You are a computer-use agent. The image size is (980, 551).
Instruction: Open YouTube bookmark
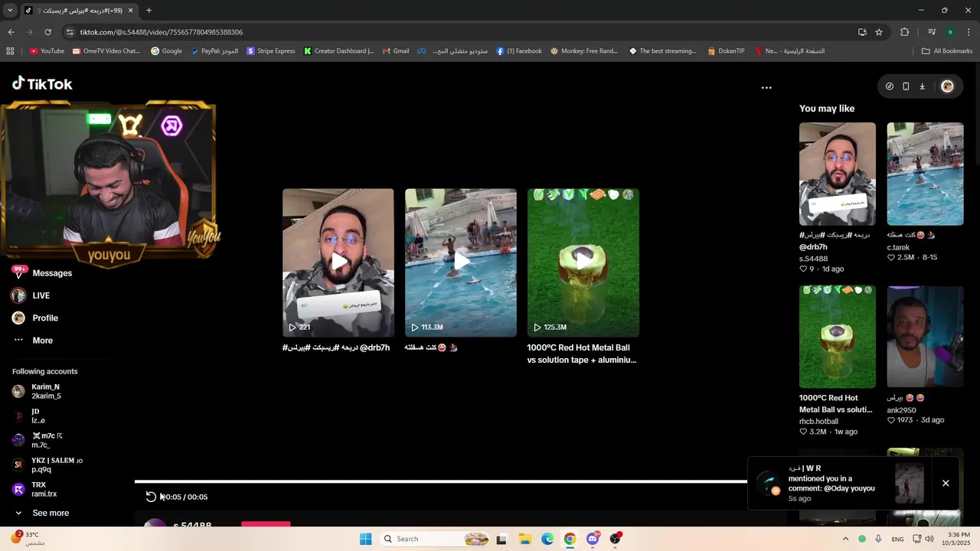point(47,51)
